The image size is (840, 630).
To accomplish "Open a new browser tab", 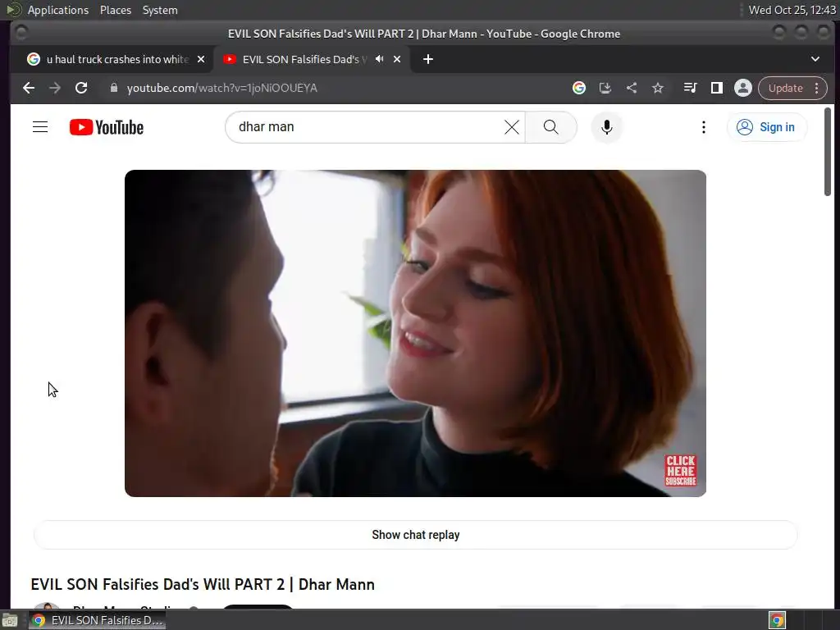I will pos(427,59).
